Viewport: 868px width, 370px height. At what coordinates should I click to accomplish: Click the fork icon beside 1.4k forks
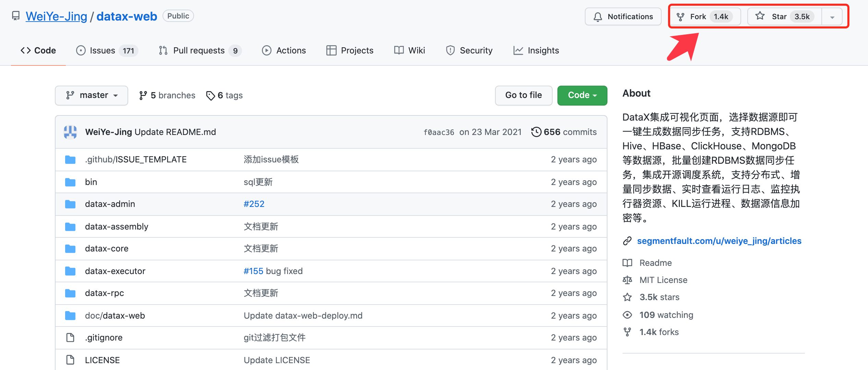(x=627, y=332)
